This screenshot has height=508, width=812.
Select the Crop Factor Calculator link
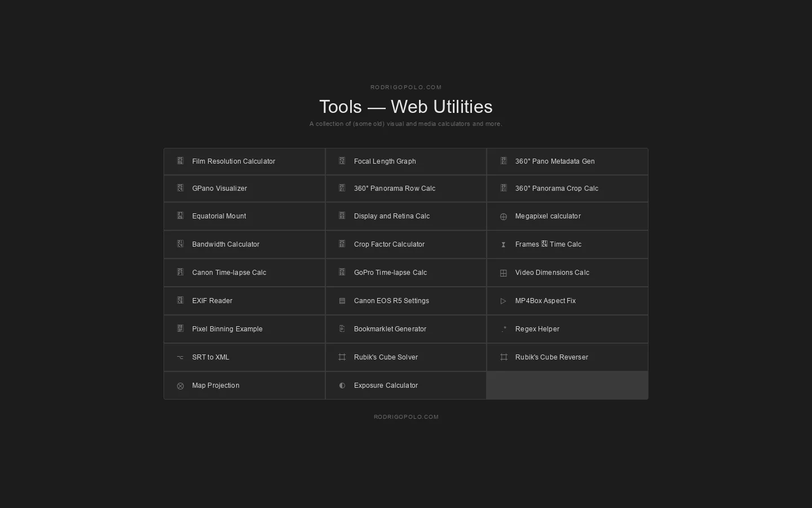[406, 244]
